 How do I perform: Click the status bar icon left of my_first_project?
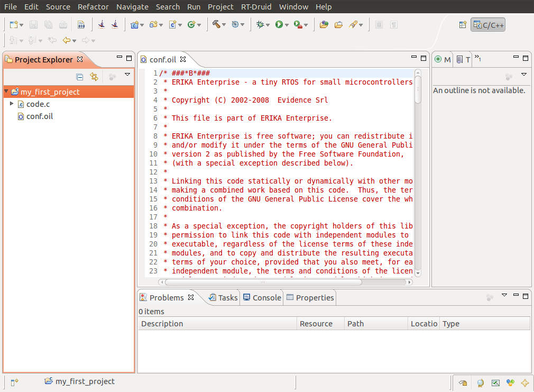coord(14,382)
